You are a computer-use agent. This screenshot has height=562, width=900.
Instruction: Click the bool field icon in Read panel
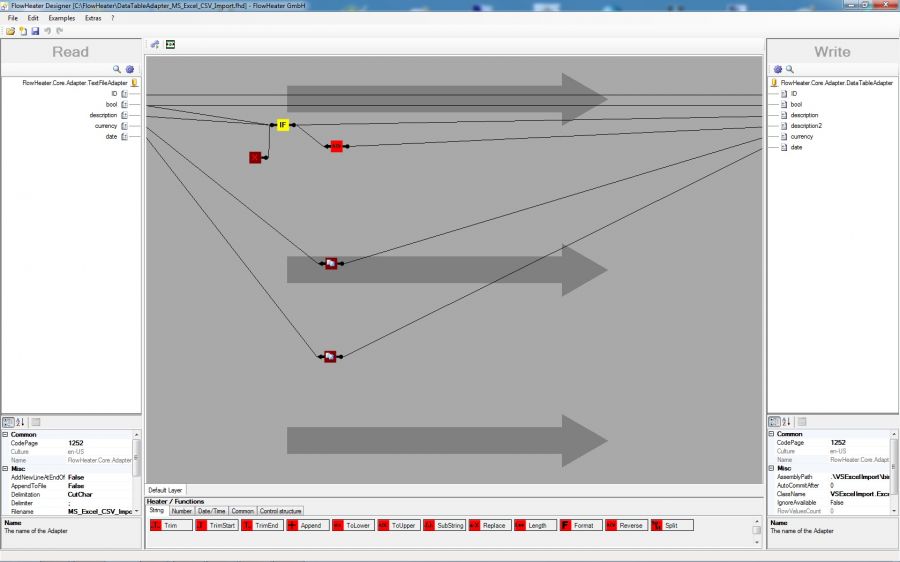coord(124,104)
